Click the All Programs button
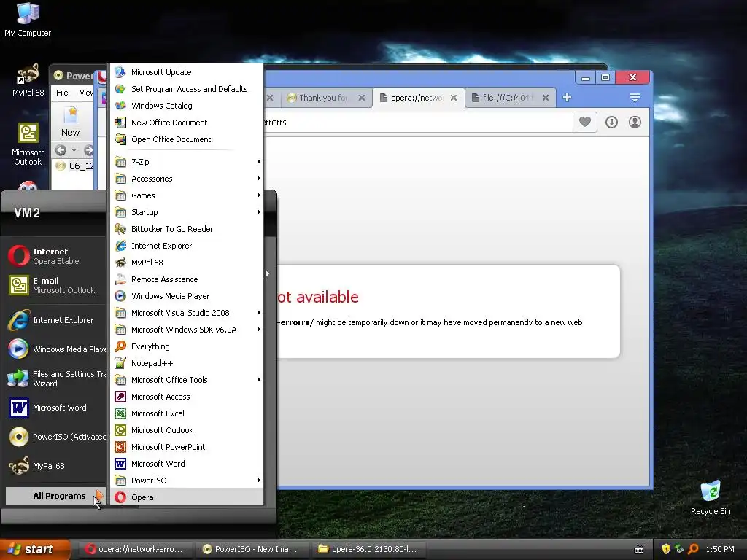 point(55,496)
